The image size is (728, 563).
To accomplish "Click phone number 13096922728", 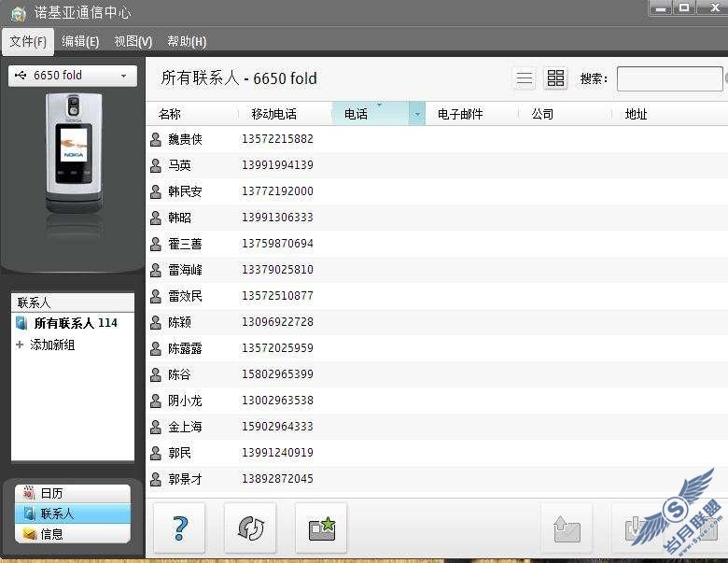I will pyautogui.click(x=277, y=321).
